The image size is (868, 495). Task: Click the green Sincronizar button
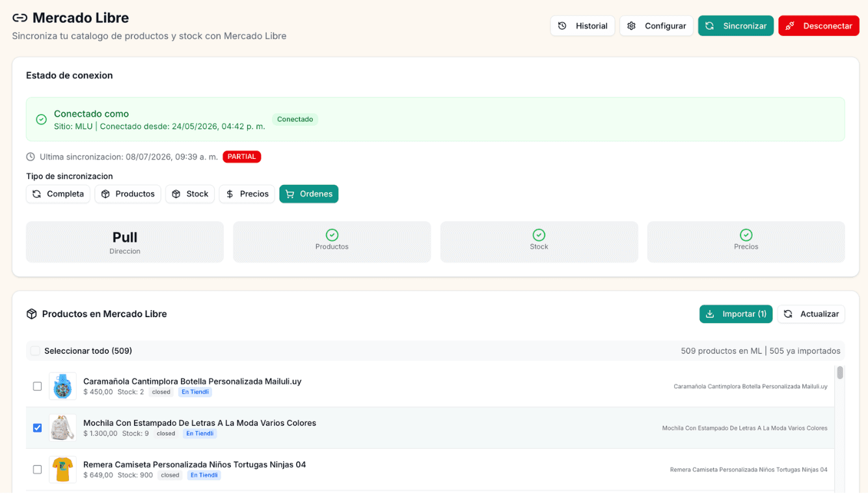[x=736, y=26]
